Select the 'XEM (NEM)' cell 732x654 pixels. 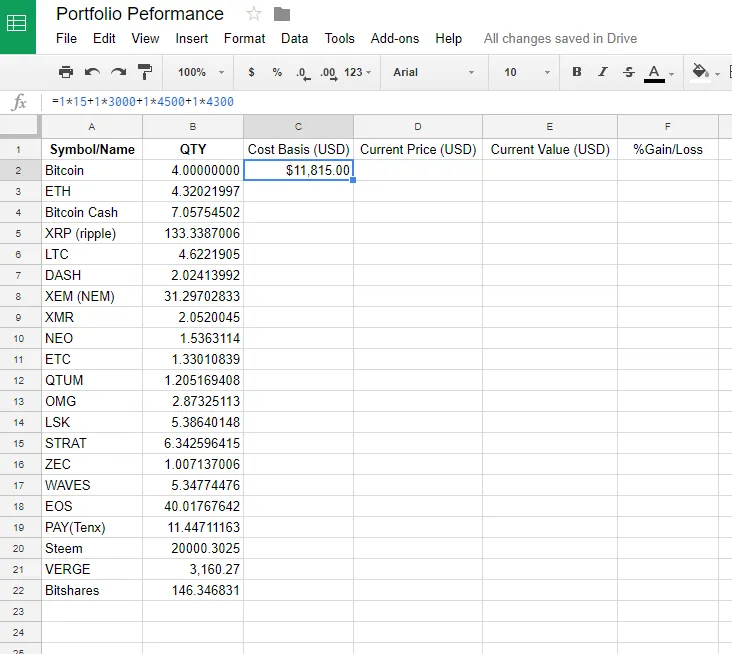[x=92, y=296]
